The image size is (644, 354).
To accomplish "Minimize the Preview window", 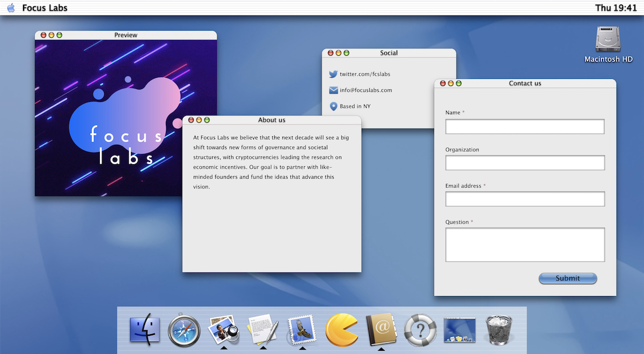I will [x=52, y=35].
